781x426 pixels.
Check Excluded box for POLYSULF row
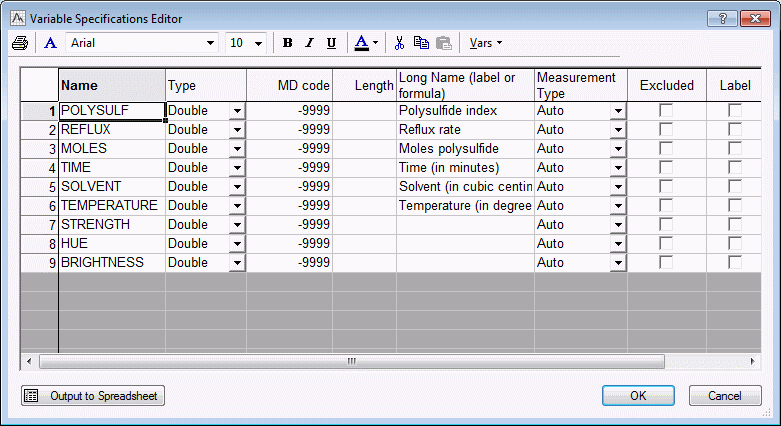[665, 110]
